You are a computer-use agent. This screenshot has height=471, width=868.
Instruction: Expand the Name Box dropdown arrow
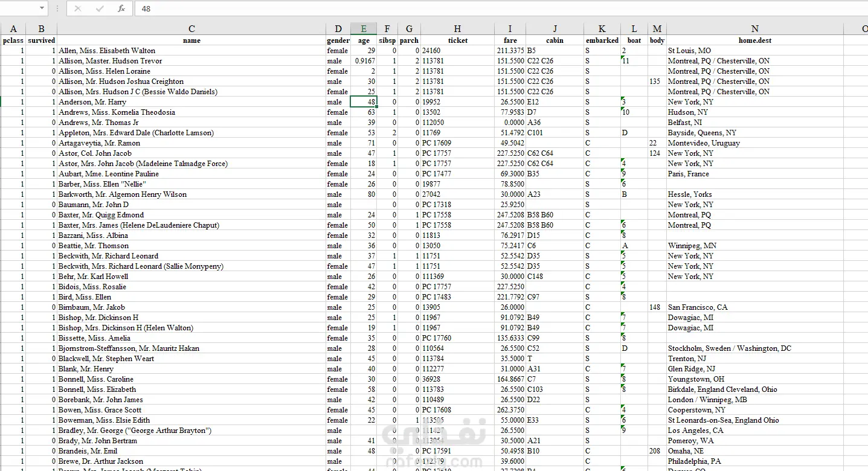coord(42,8)
